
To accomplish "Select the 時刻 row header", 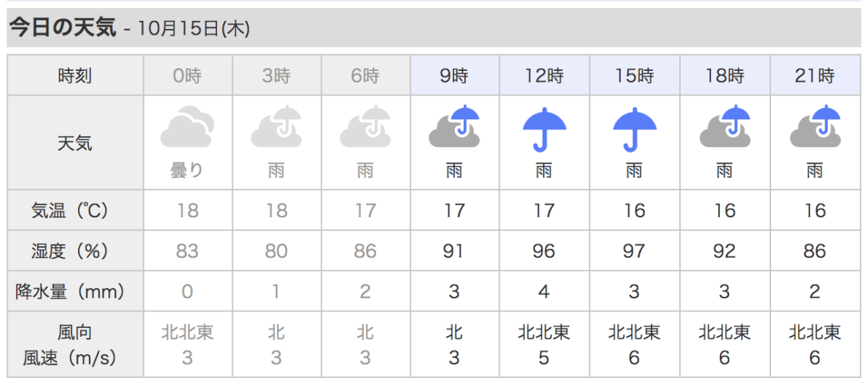I will pyautogui.click(x=75, y=75).
